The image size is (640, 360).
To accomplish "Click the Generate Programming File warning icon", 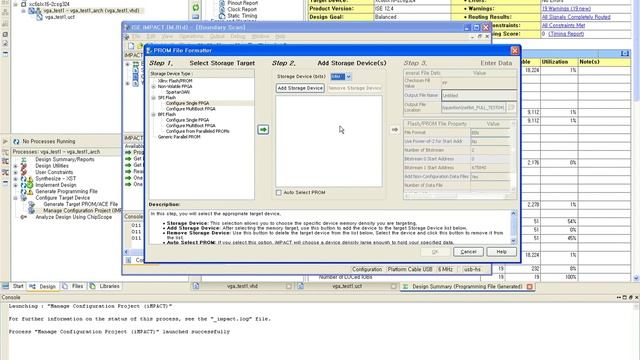I will [30, 191].
